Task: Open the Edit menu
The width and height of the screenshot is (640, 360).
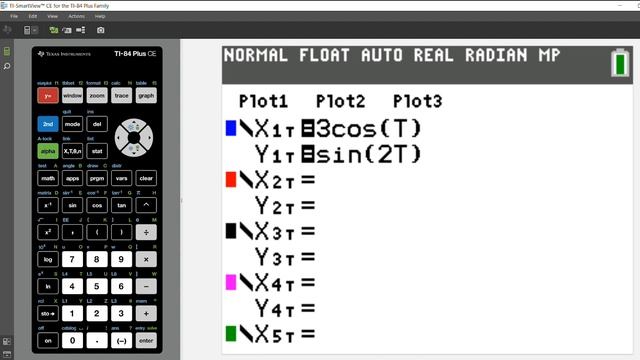Action: (33, 16)
